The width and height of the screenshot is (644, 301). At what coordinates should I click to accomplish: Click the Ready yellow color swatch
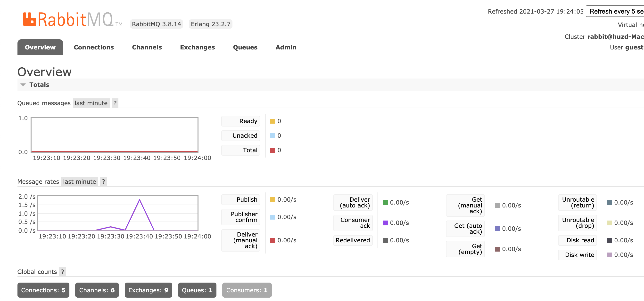(x=272, y=121)
